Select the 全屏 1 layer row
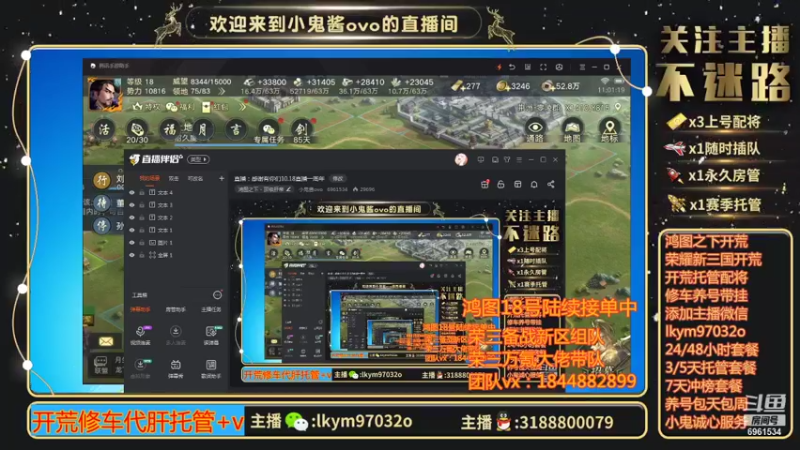 click(176, 255)
